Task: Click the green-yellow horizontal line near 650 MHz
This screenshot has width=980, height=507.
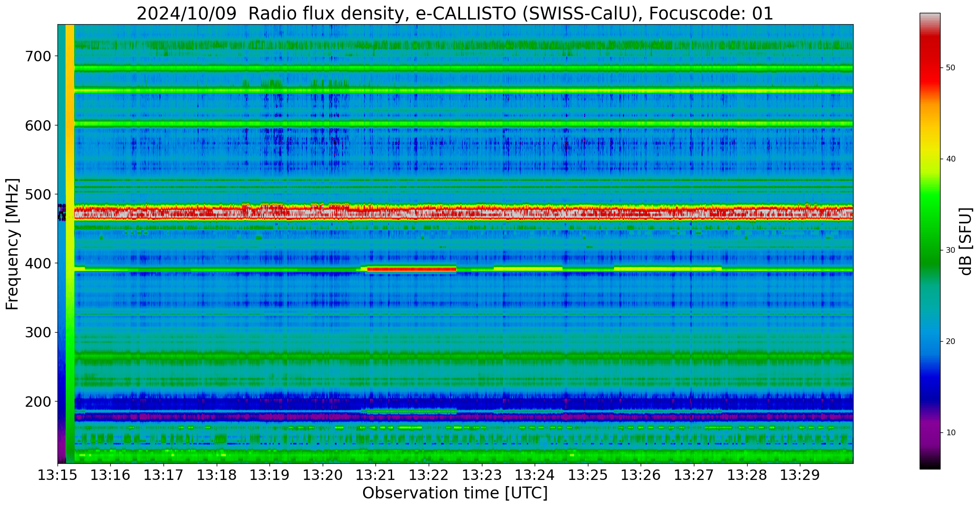Action: (x=463, y=90)
